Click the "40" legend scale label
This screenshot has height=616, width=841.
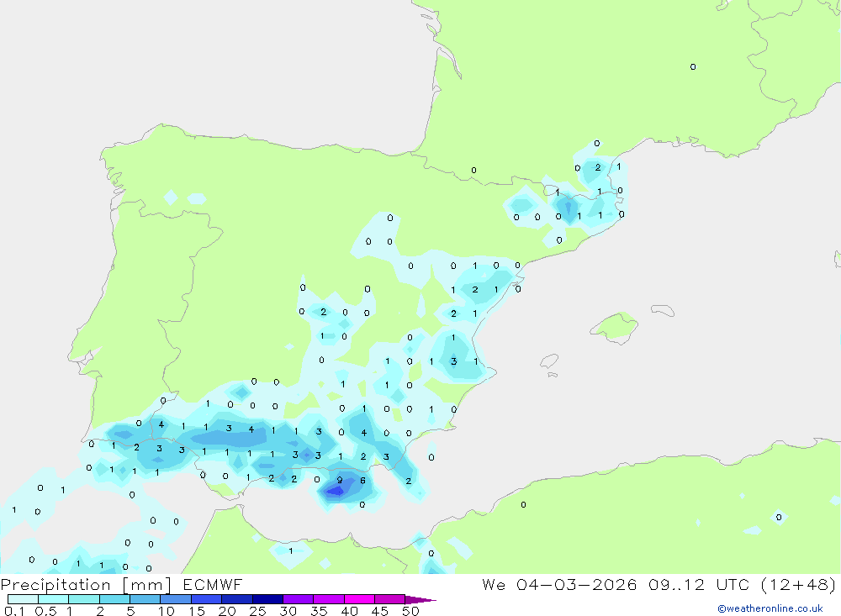[350, 611]
